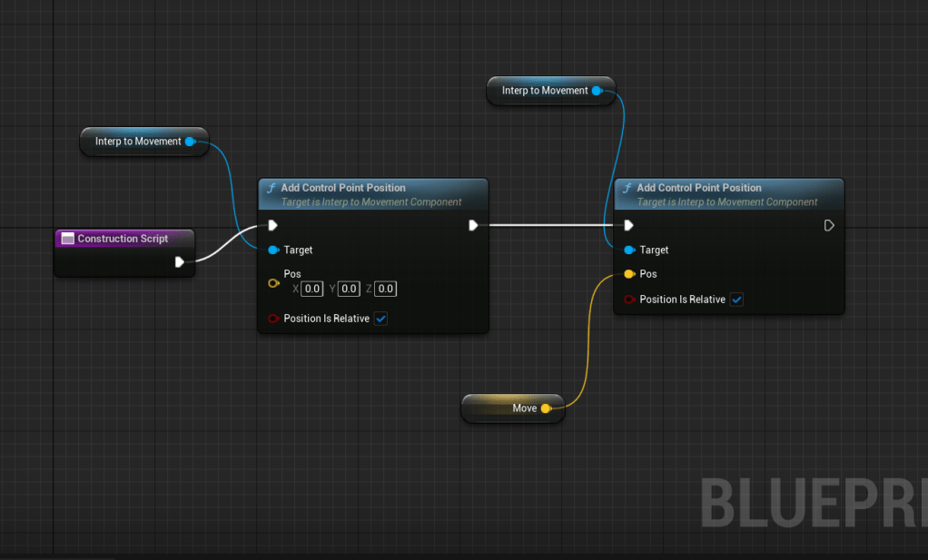Click red Position Is Relative pin on right node
The width and height of the screenshot is (928, 560).
[x=629, y=300]
